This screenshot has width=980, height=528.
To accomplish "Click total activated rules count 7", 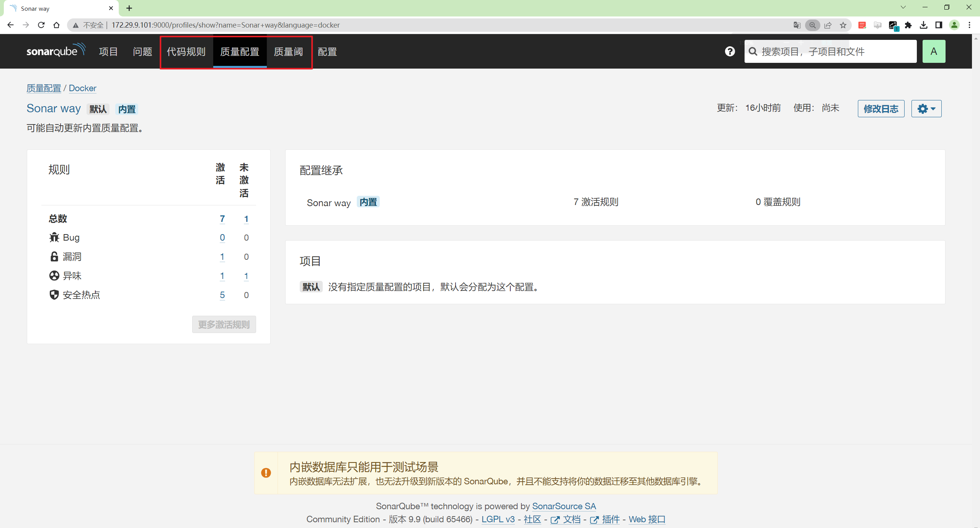I will point(222,219).
